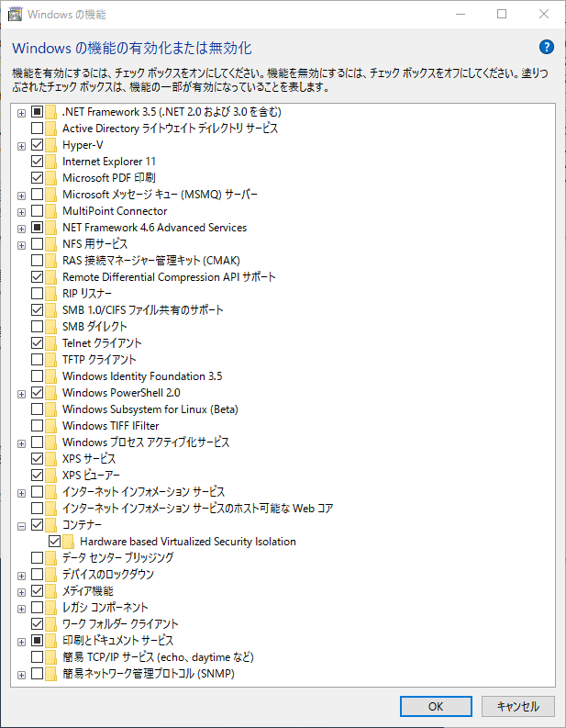The height and width of the screenshot is (728, 566).
Task: Expand Windows プロセス アクティブ化サービス node
Action: [x=21, y=443]
